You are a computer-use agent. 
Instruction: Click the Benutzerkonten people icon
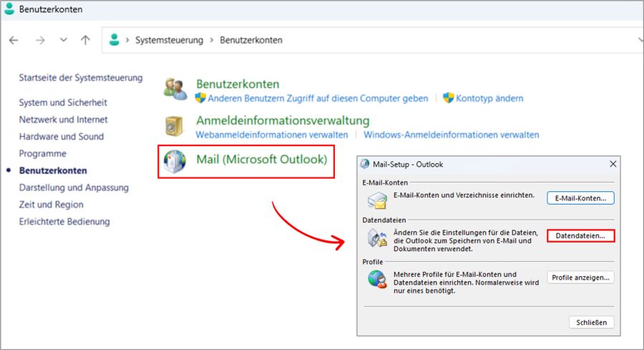175,89
